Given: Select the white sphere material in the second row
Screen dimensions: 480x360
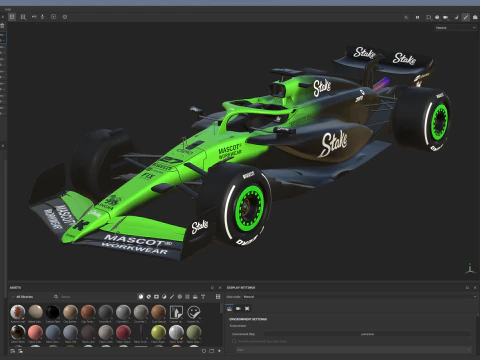Looking at the screenshot, I should click(176, 332).
